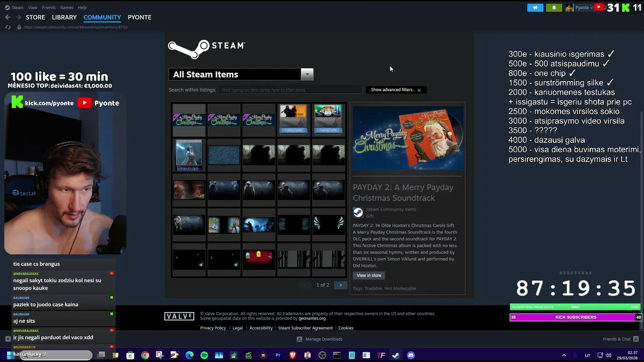Screen dimensions: 644x362
Task: Expand Show advanced filters
Action: (x=395, y=89)
